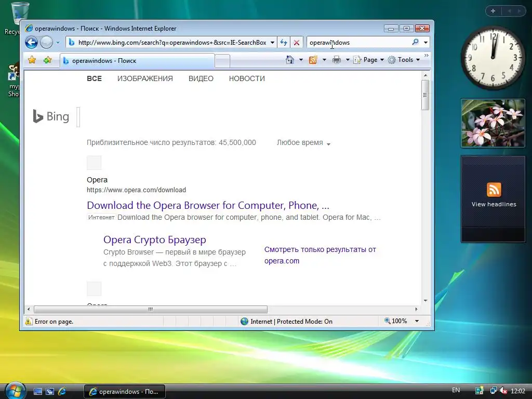
Task: Click the first Opera result favicon
Action: (x=94, y=163)
